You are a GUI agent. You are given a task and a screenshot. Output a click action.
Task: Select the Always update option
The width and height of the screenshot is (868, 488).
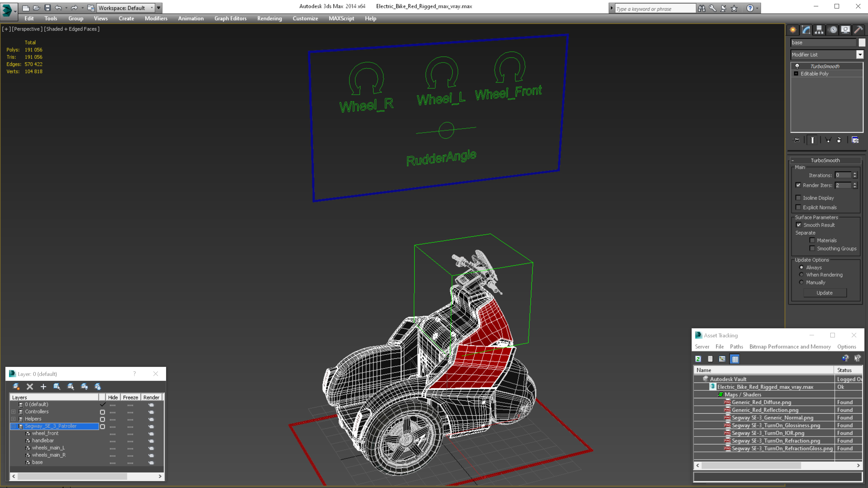pyautogui.click(x=802, y=267)
